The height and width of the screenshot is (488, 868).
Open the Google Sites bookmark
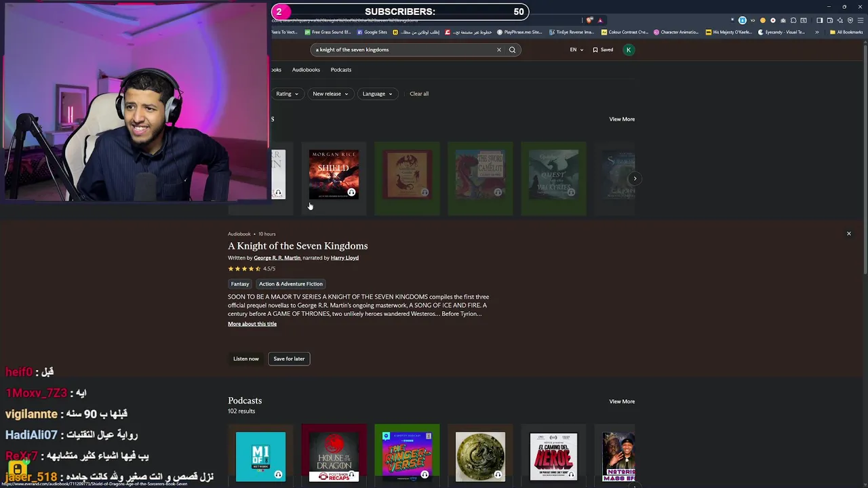[372, 32]
